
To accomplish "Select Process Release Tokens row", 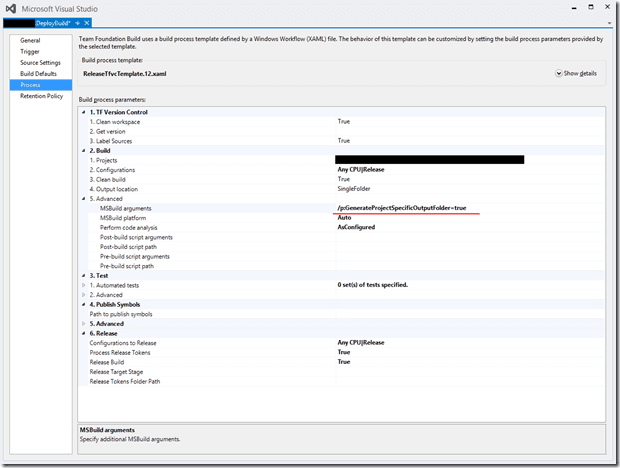I will click(342, 353).
